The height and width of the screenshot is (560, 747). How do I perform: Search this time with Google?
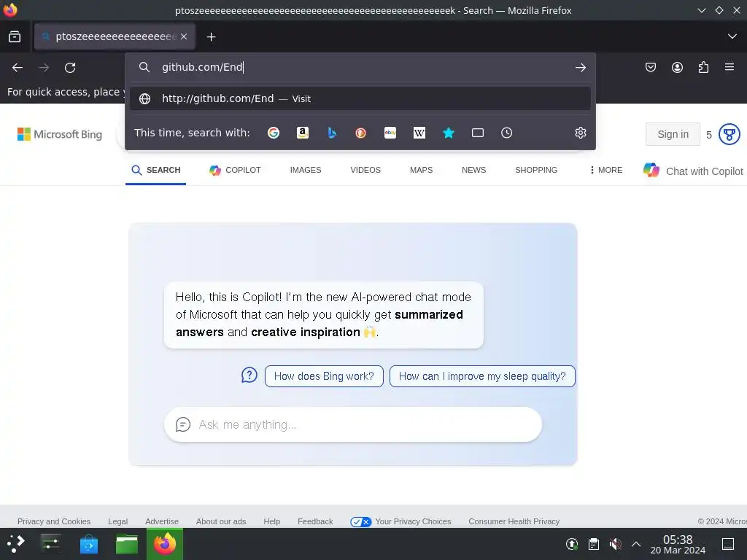pyautogui.click(x=274, y=133)
